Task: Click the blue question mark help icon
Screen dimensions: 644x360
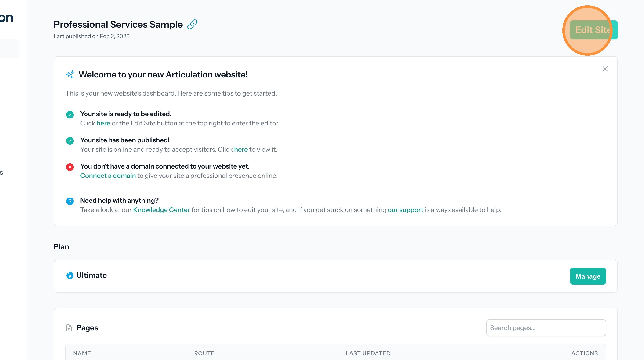Action: point(70,201)
